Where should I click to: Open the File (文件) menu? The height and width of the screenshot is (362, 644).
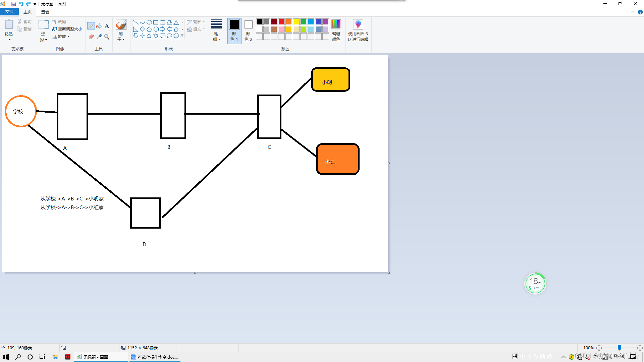(x=9, y=12)
